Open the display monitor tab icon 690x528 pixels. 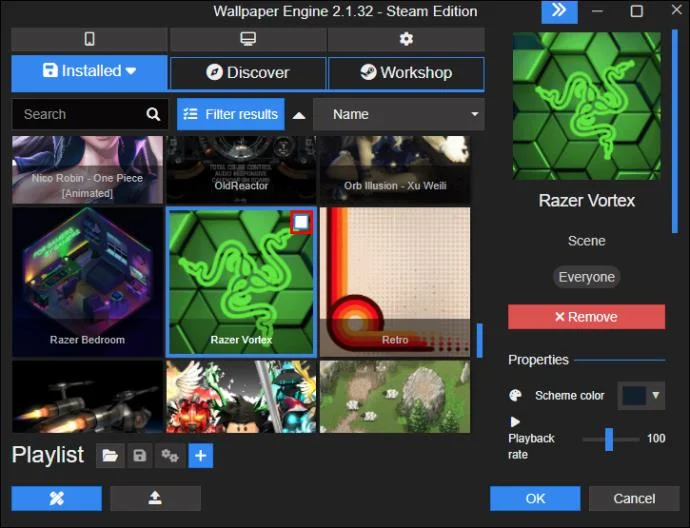248,39
